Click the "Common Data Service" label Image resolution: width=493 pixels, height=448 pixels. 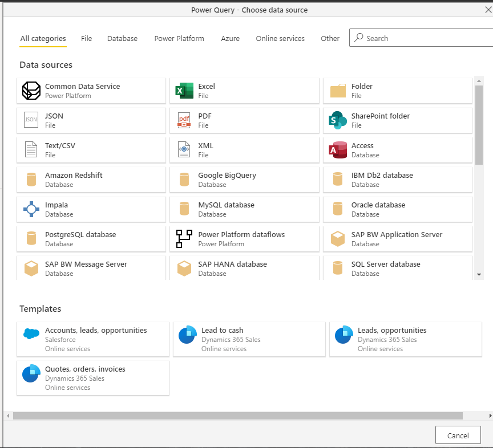[82, 86]
